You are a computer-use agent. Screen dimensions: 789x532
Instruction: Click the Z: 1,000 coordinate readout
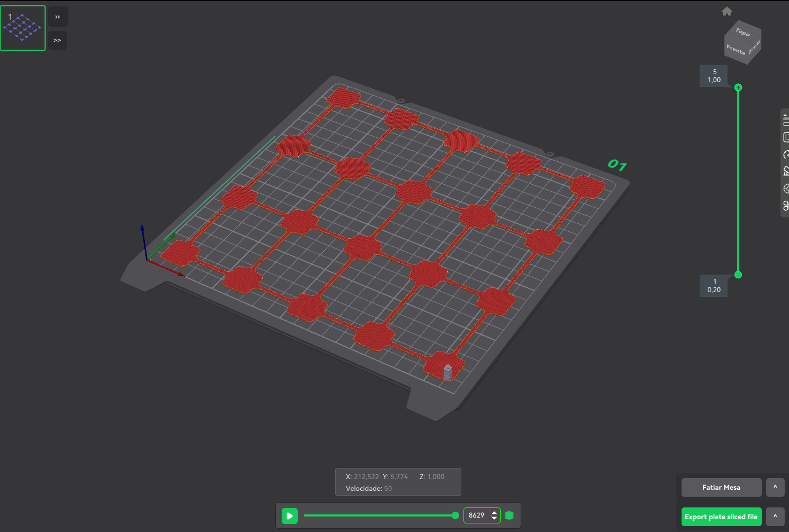pos(432,476)
